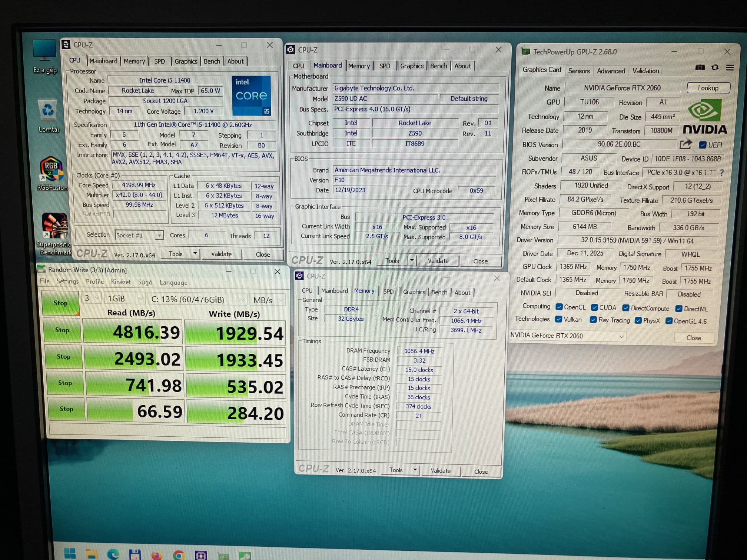
Task: Toggle the Ray Tracing checkbox
Action: point(593,320)
